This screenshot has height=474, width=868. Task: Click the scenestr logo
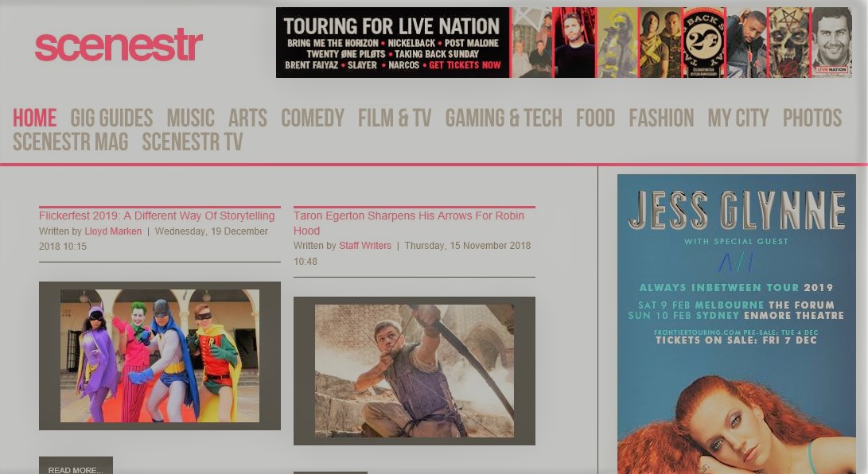(x=119, y=45)
